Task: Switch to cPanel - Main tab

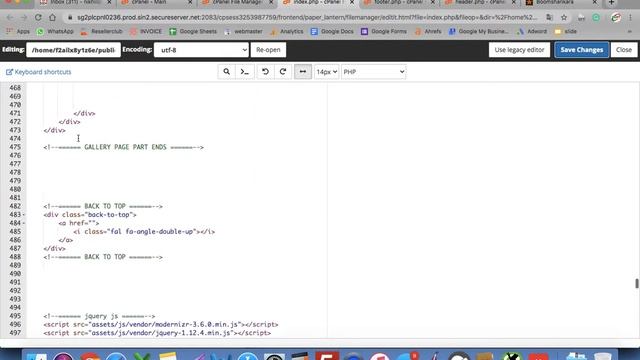Action: pyautogui.click(x=156, y=2)
